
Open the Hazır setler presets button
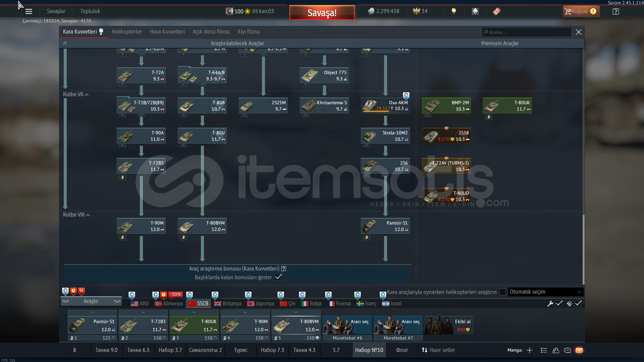tap(438, 350)
